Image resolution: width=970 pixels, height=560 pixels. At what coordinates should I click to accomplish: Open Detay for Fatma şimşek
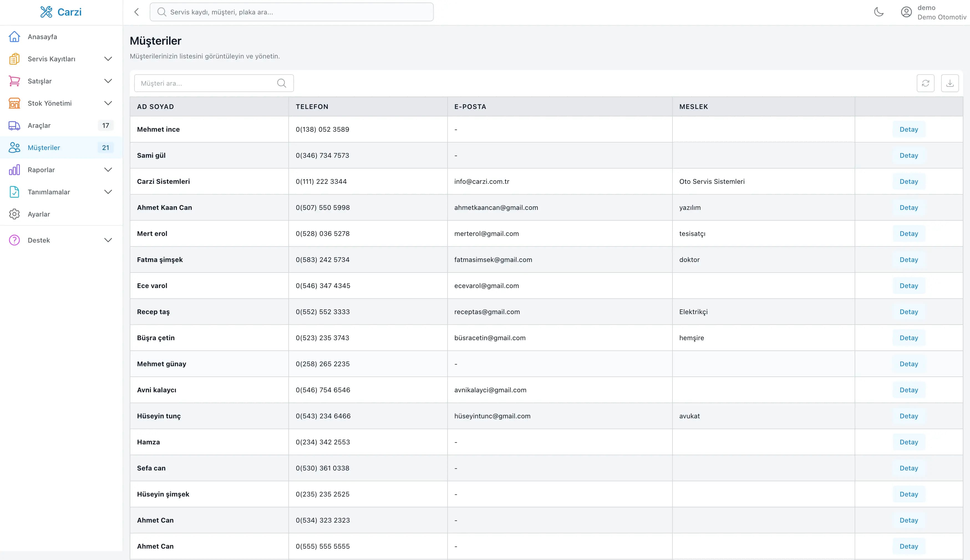pyautogui.click(x=909, y=259)
